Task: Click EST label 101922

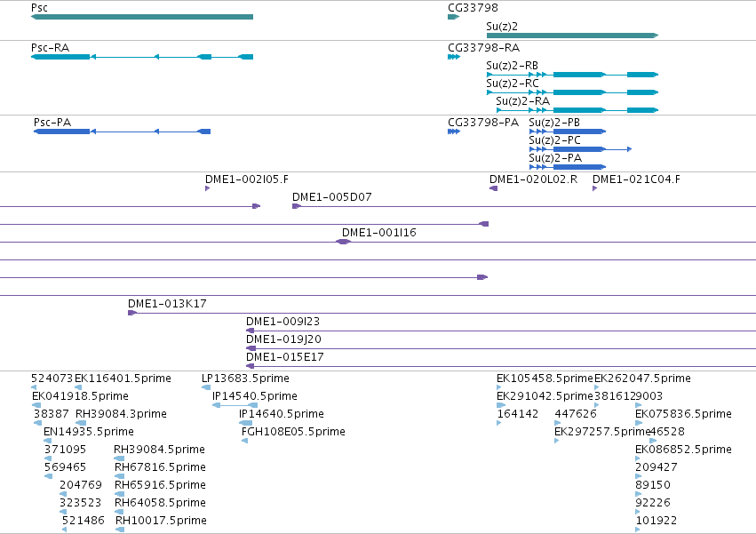Action: 657,521
